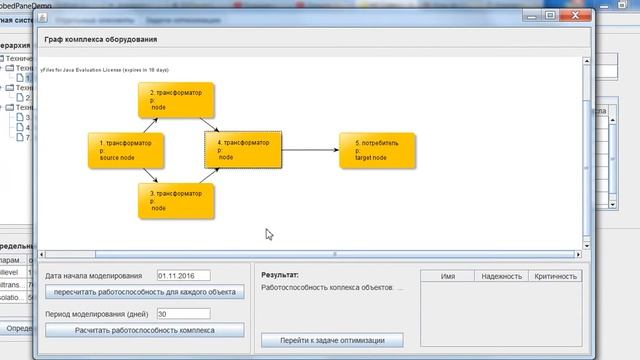
Task: Click the Результат label
Action: click(280, 275)
